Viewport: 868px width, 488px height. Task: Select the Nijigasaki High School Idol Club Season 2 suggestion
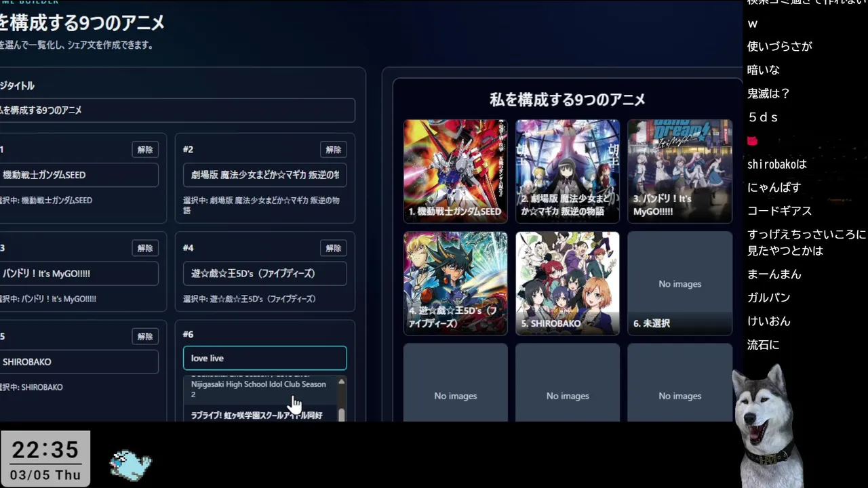click(x=260, y=388)
